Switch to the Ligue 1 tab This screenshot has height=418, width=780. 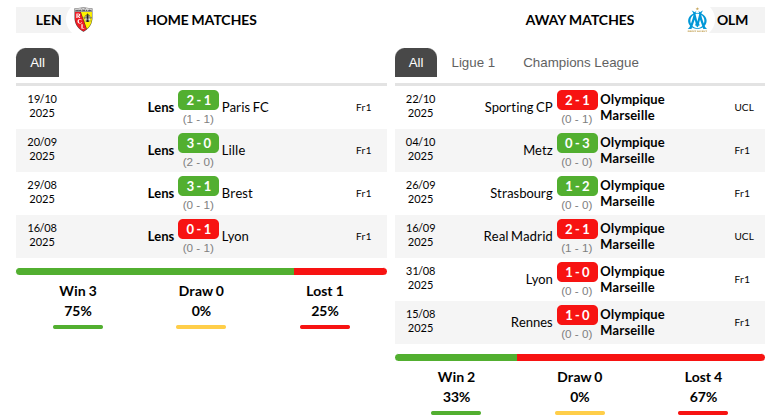click(473, 62)
